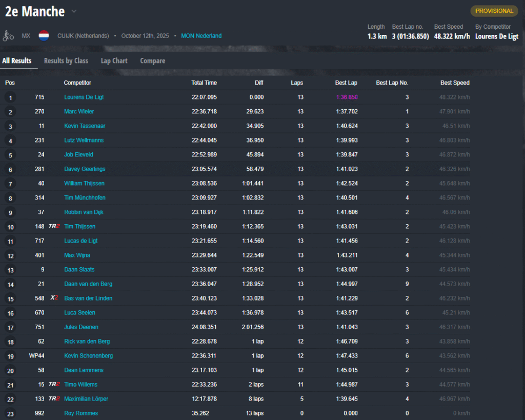
Task: Switch to Results by Class tab
Action: pos(66,61)
